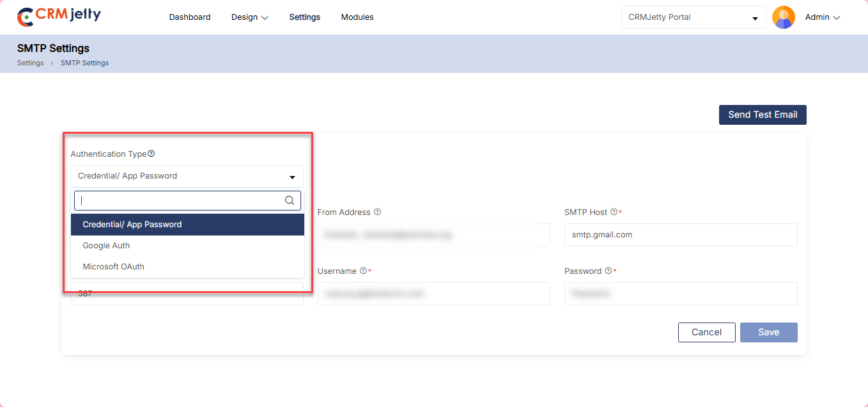Expand the Design menu
The width and height of the screenshot is (868, 407).
(249, 17)
